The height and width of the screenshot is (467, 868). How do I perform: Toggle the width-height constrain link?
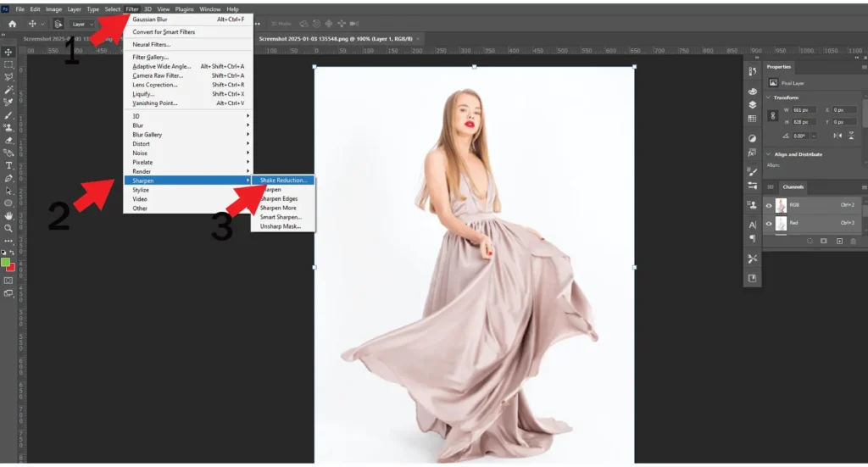(773, 115)
